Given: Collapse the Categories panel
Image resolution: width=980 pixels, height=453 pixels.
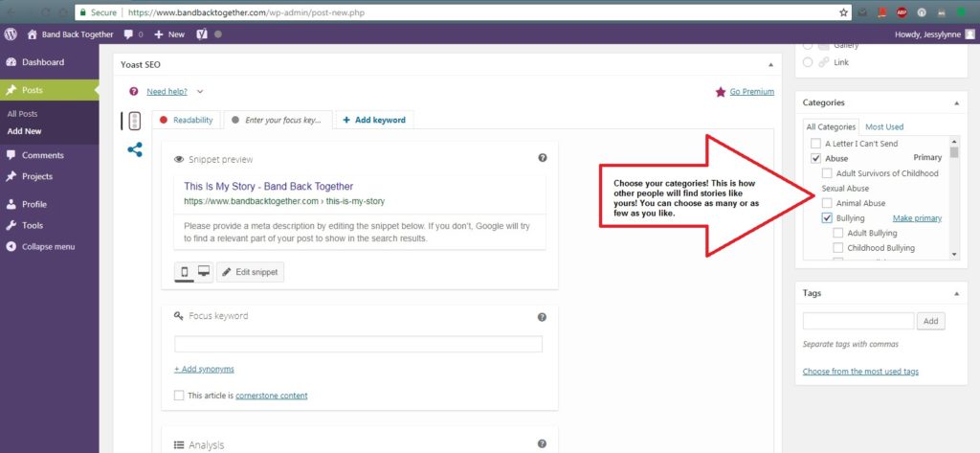Looking at the screenshot, I should pos(954,102).
